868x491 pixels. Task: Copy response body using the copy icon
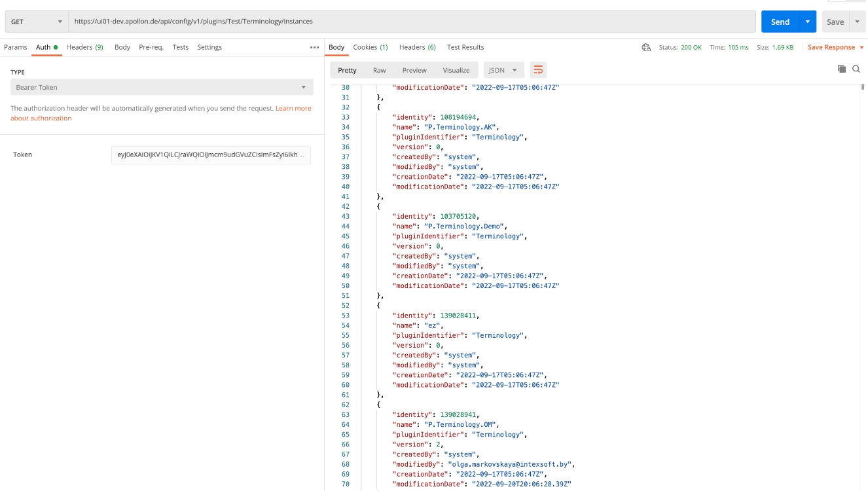[842, 69]
